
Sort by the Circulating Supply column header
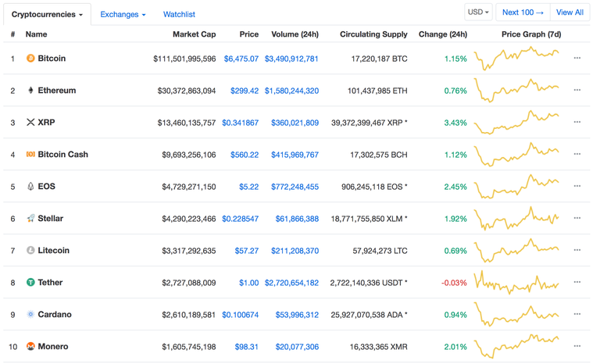coord(374,34)
